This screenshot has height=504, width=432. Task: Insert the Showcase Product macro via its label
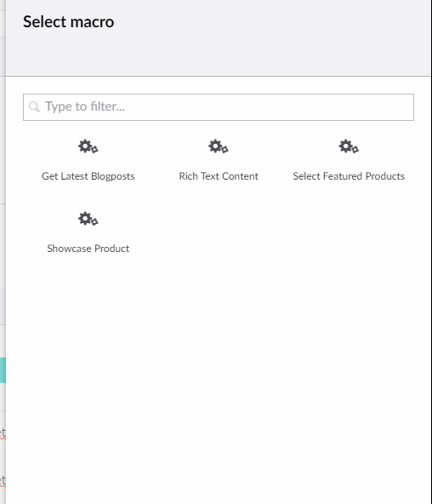pos(88,249)
